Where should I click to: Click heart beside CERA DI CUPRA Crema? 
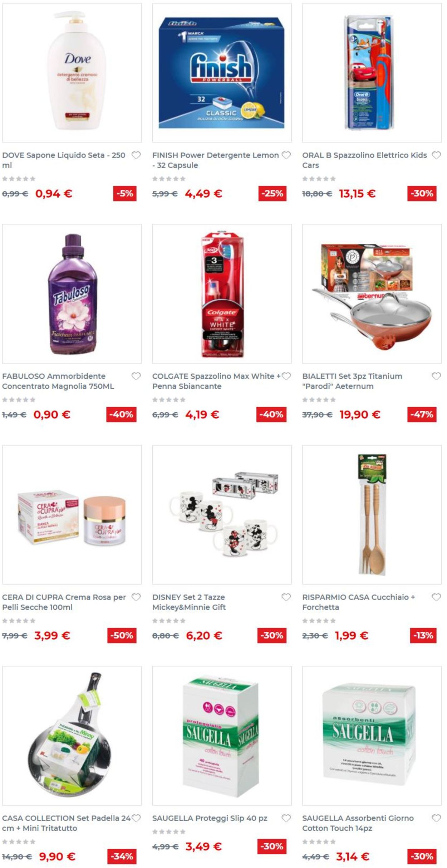(x=136, y=597)
